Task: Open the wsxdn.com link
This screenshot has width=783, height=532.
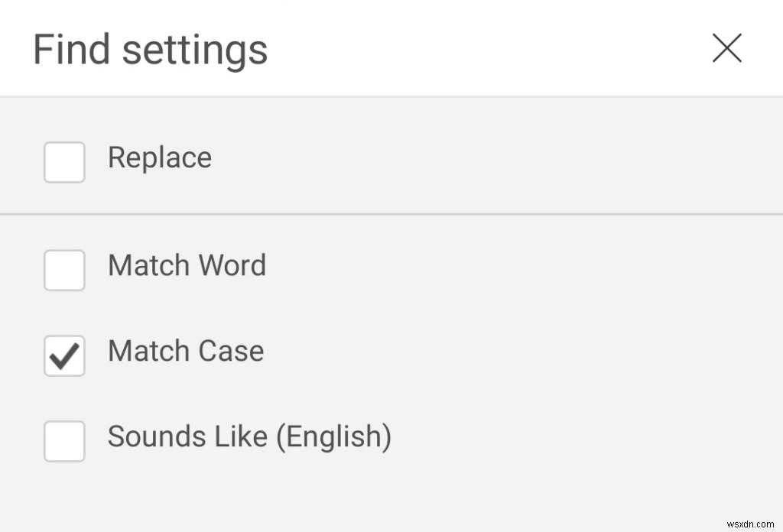Action: click(751, 525)
